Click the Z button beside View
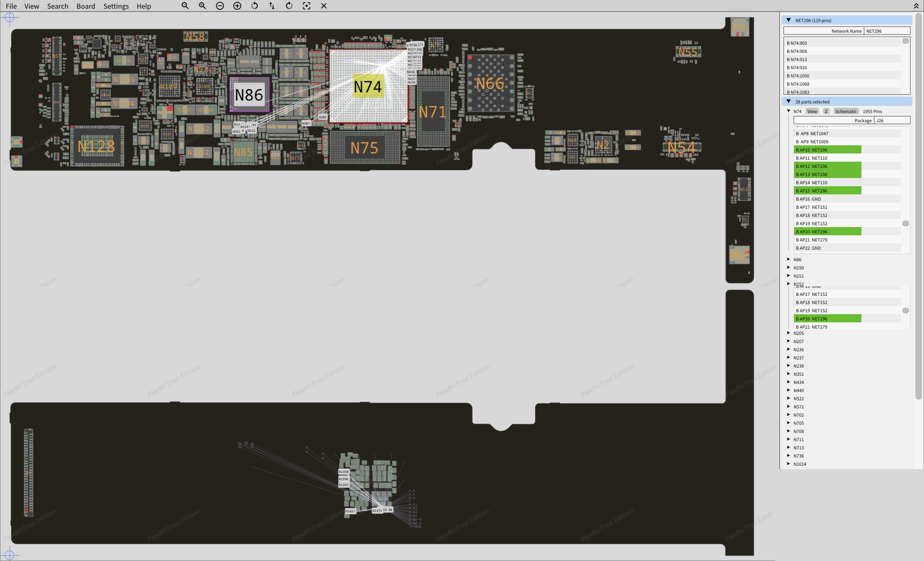Screen dimensions: 924x561 826,111
